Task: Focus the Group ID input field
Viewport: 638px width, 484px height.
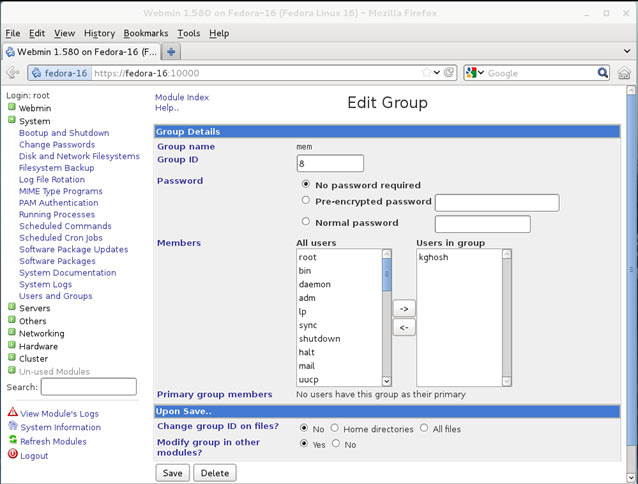Action: pos(330,164)
